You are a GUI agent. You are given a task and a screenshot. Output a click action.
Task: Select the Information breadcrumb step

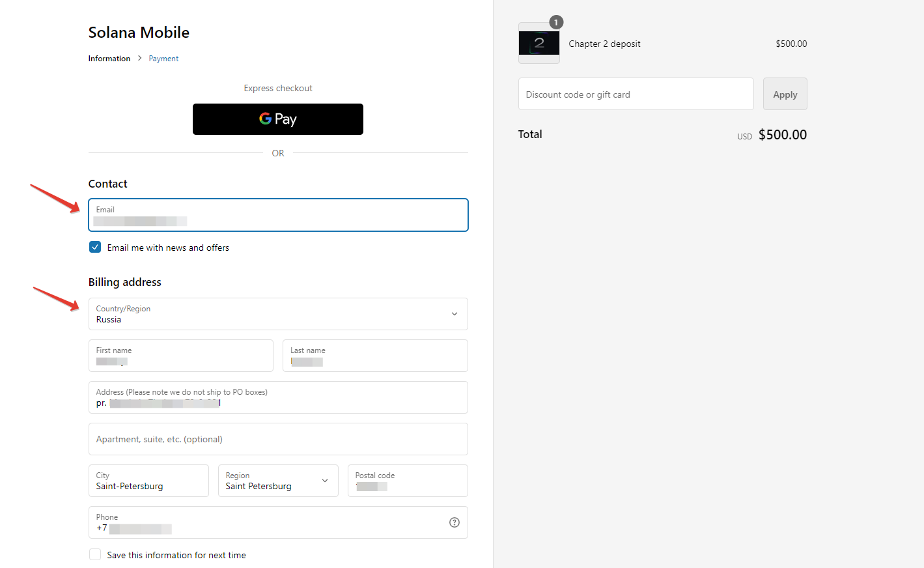pyautogui.click(x=109, y=59)
